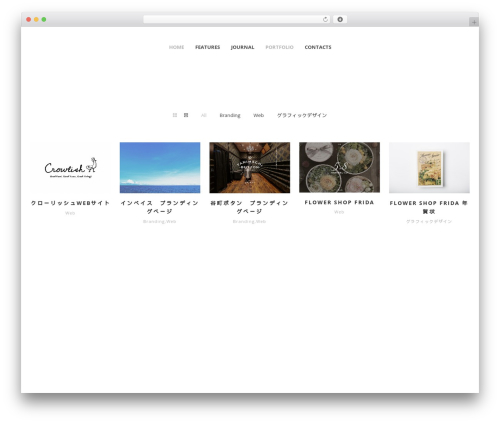Screen dimensions: 500x423
Task: Filter portfolio by Web
Action: click(x=258, y=115)
